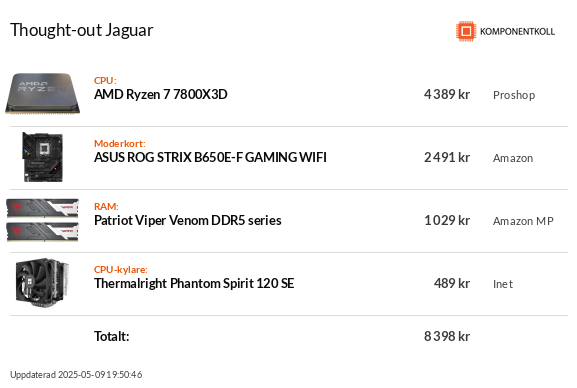577x388 pixels.
Task: Open ASUS ROG STRIX B650E-F GAMING WIFI link
Action: (x=210, y=158)
